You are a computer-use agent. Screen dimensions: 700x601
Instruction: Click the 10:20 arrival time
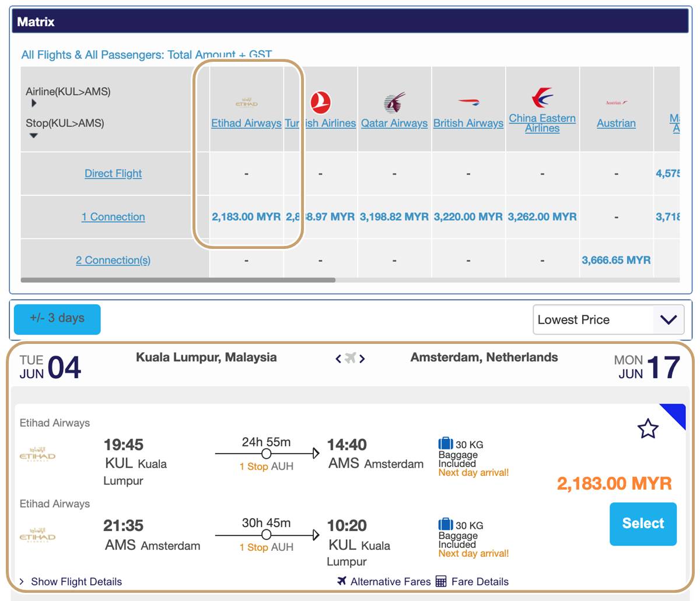point(347,526)
